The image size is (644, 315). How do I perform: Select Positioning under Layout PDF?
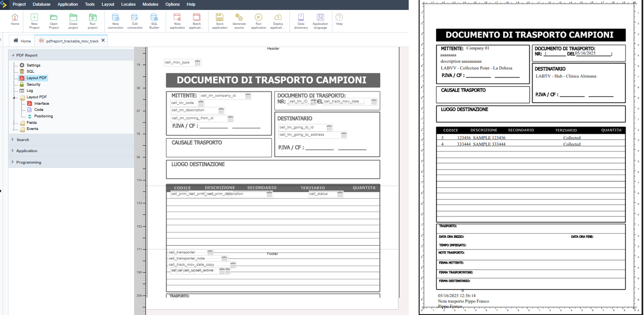coord(43,116)
